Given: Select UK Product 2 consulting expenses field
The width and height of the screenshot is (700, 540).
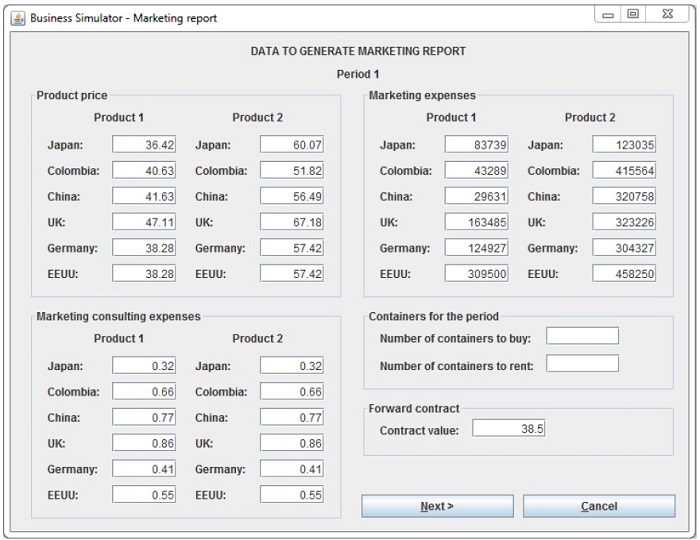Looking at the screenshot, I should [x=291, y=443].
